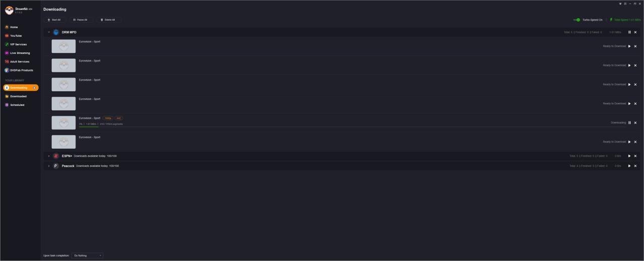Remove the DRM MPD download group
Screen dimensions: 644x261
click(x=635, y=32)
